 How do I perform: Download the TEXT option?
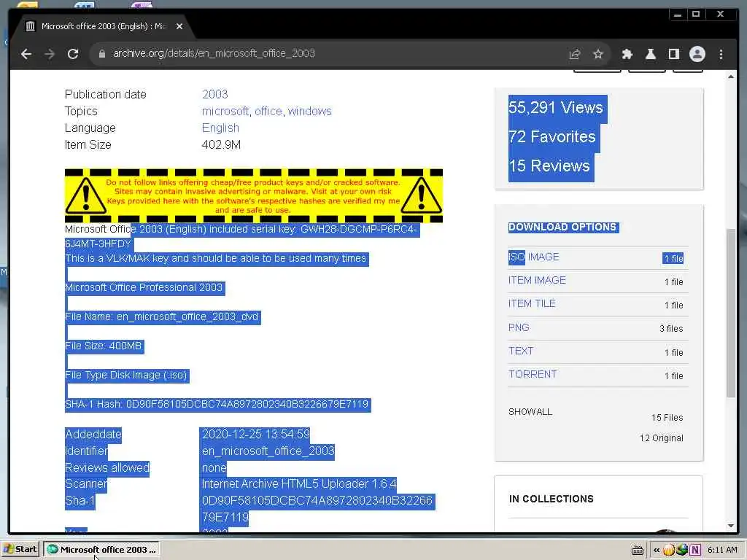(521, 351)
